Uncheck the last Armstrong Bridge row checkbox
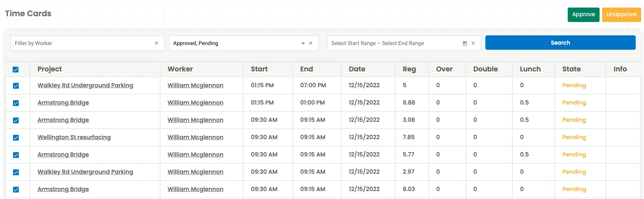Image resolution: width=644 pixels, height=199 pixels. coord(16,190)
